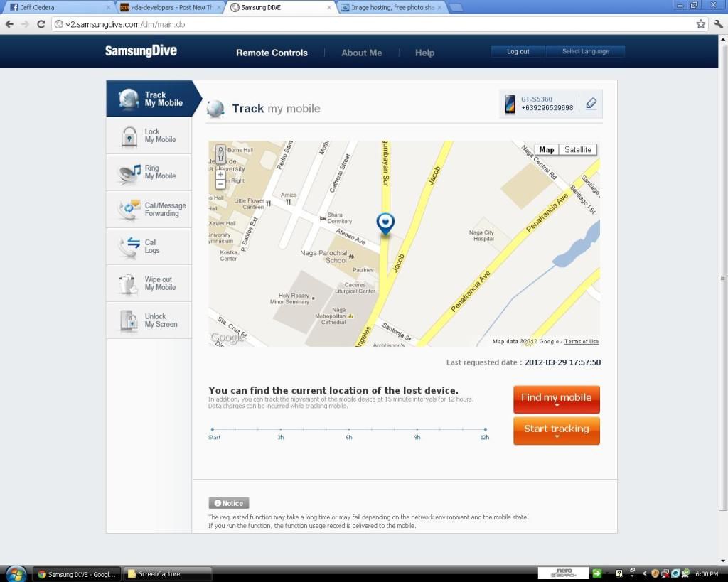Open Samsung DIVE Chrome taskbar button

pos(77,574)
